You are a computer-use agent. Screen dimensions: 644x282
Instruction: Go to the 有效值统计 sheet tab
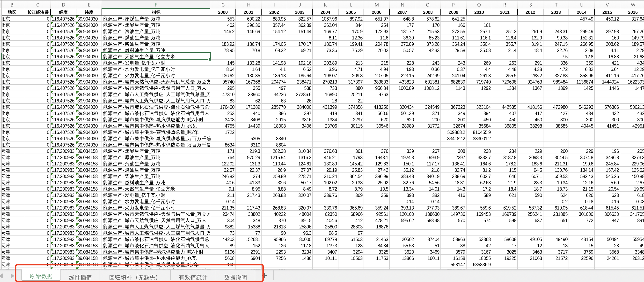tap(193, 277)
